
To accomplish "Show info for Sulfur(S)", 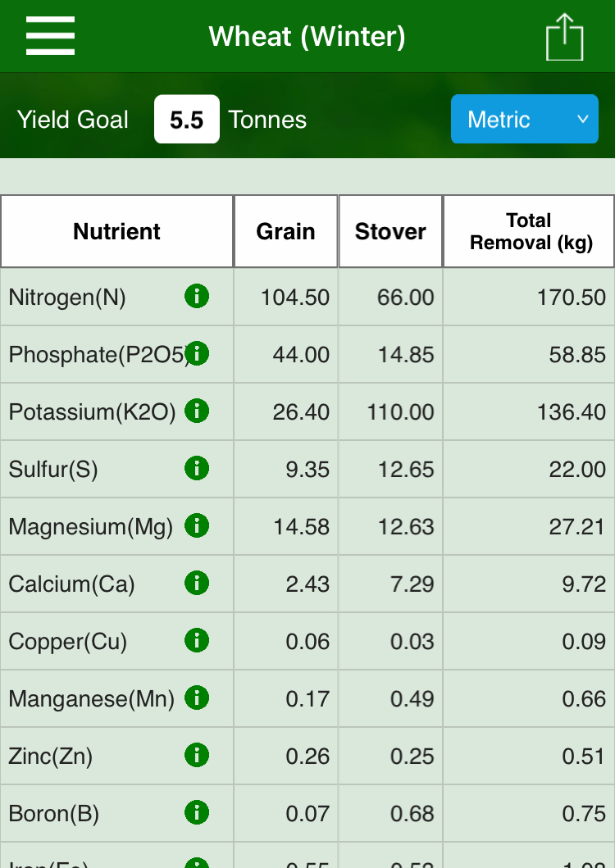I will tap(197, 468).
